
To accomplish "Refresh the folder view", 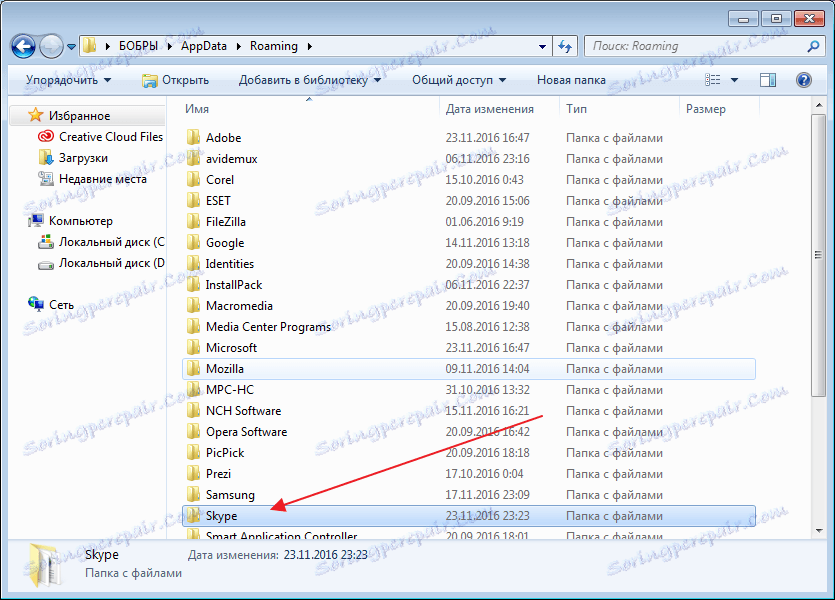I will 565,46.
